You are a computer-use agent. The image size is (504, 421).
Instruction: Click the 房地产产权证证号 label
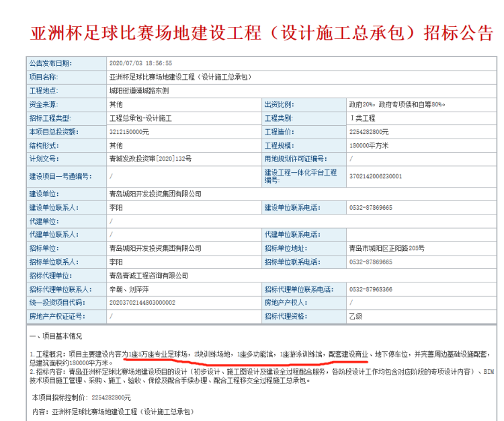tap(57, 317)
